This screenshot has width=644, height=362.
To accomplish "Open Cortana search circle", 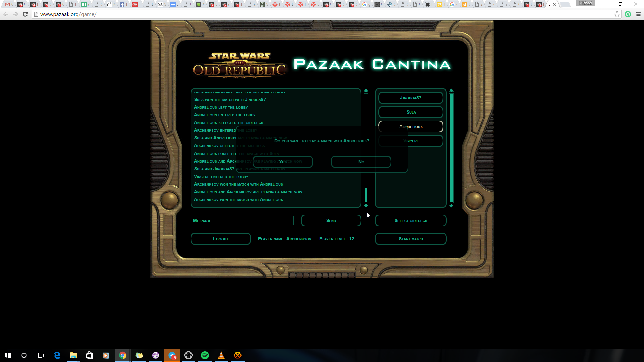I will pyautogui.click(x=24, y=355).
